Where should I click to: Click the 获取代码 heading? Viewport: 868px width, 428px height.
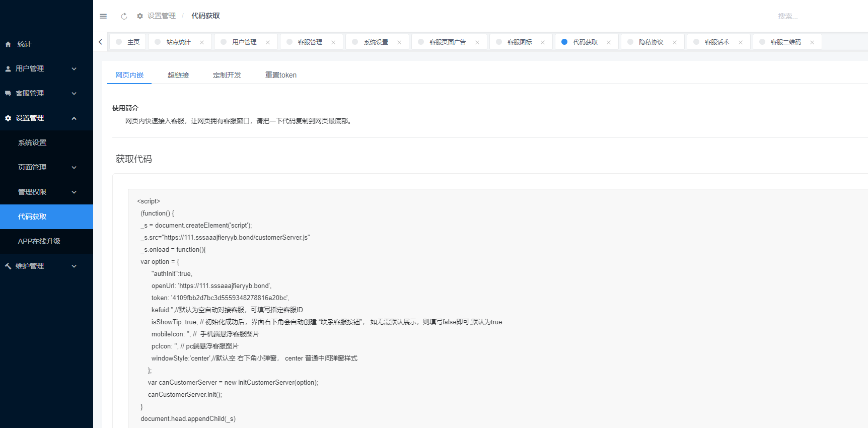pyautogui.click(x=134, y=159)
